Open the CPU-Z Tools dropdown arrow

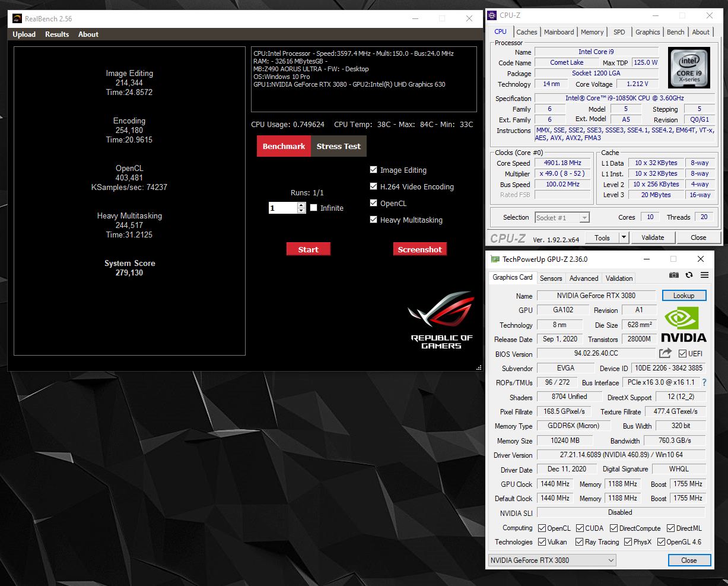coord(624,237)
